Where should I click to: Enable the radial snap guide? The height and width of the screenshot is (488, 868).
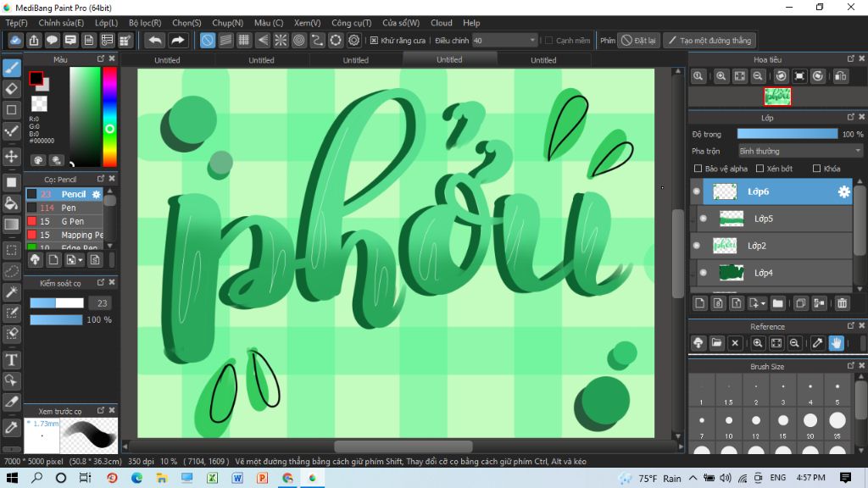click(281, 41)
